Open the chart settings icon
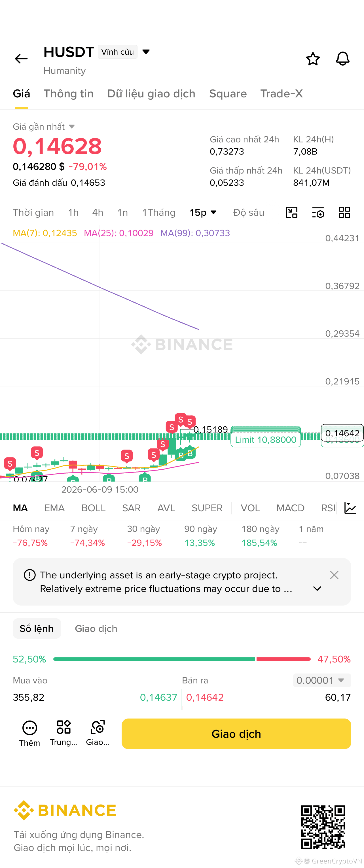The height and width of the screenshot is (868, 364). pos(318,212)
